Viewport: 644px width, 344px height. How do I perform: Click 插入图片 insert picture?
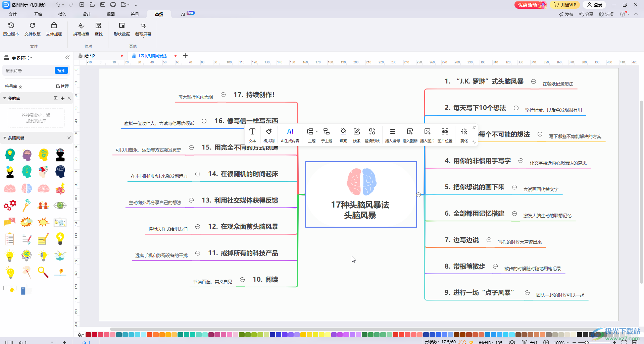click(428, 135)
